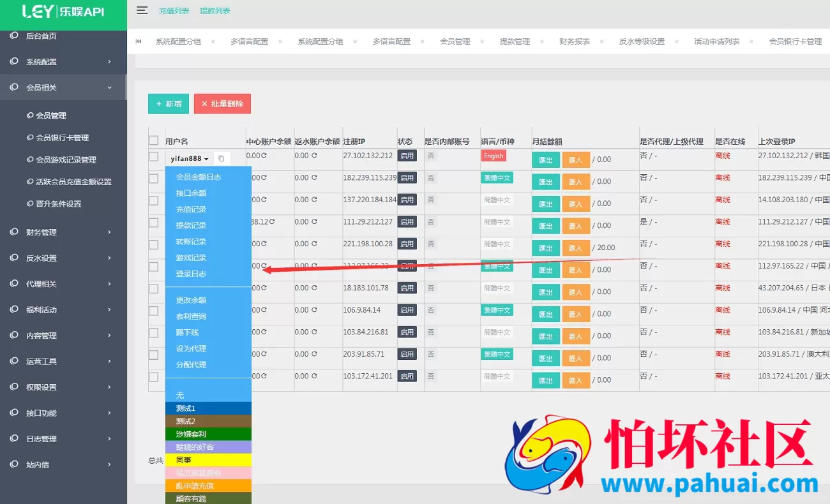Tick the select-all checkbox in table header
830x504 pixels.
tap(153, 140)
